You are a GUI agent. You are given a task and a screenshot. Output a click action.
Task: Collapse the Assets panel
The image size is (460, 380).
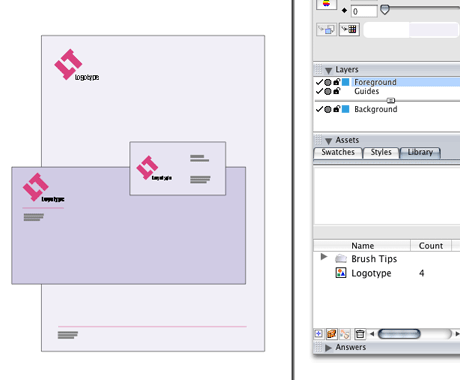click(x=328, y=141)
